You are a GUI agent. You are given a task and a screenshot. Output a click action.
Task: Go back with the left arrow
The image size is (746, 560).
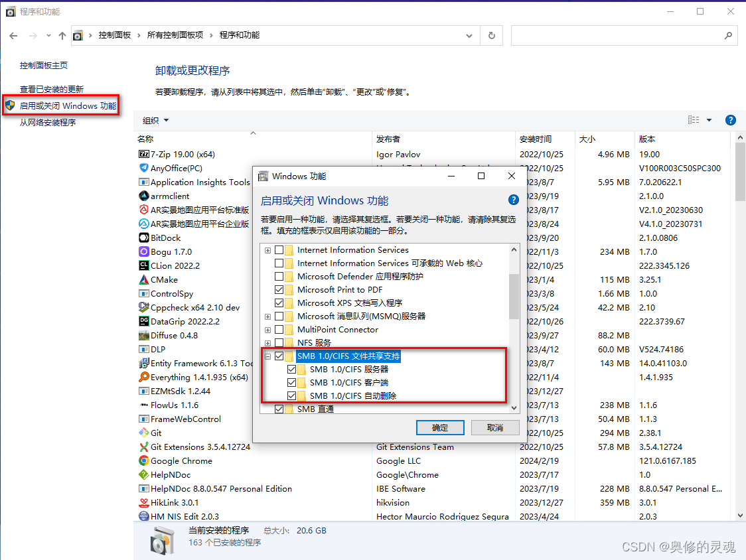pos(13,36)
